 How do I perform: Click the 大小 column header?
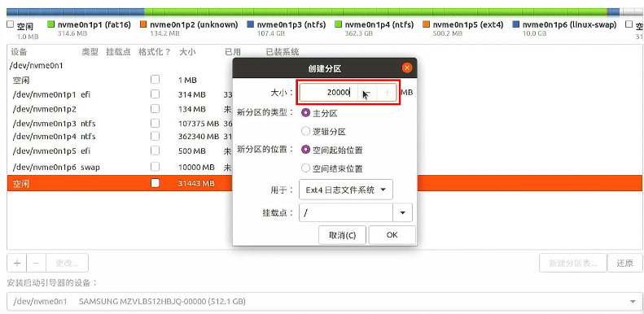187,52
